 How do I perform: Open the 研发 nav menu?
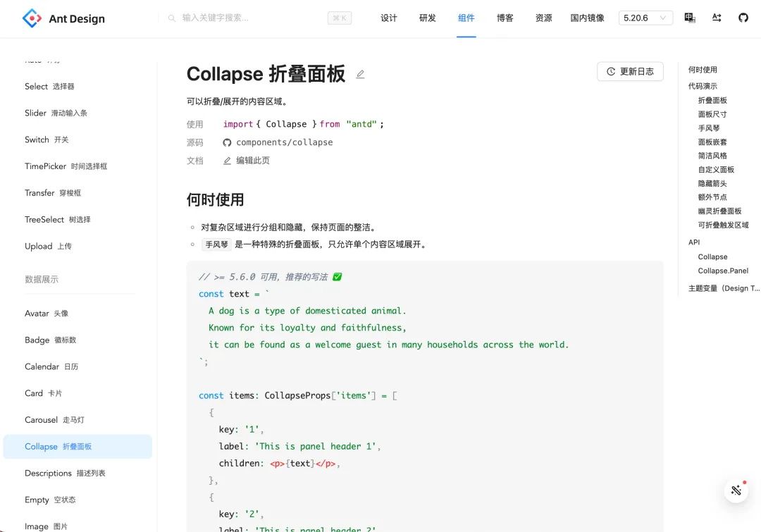pos(428,18)
